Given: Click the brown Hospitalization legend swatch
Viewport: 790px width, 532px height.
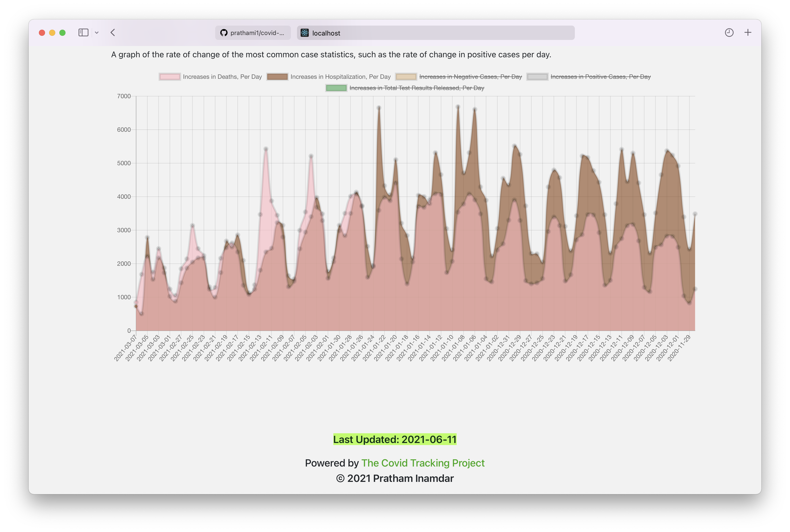Looking at the screenshot, I should click(277, 77).
